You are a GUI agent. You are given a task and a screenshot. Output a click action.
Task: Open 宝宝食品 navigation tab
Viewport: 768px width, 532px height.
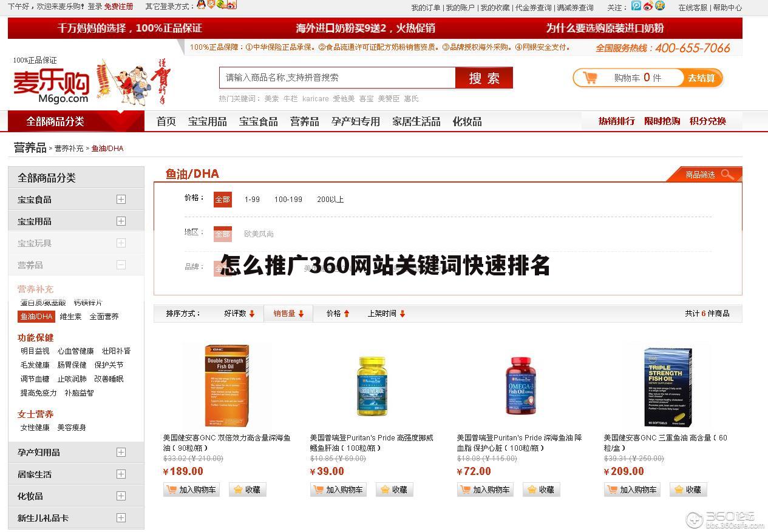(259, 121)
